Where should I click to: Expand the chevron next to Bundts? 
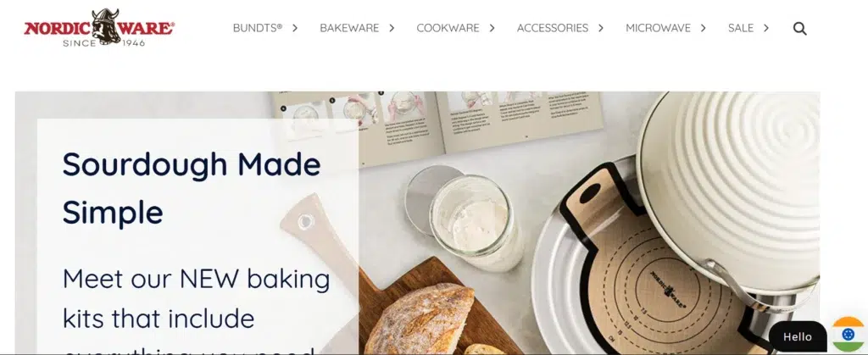(x=295, y=28)
